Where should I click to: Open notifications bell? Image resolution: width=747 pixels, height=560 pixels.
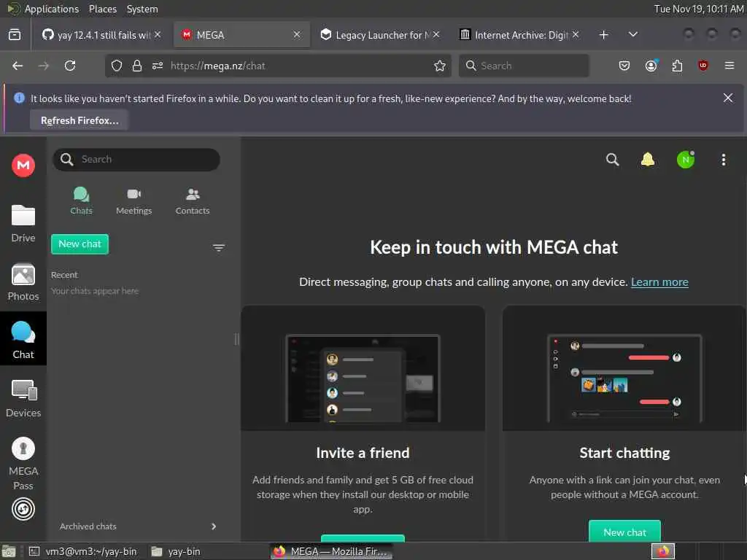tap(648, 160)
